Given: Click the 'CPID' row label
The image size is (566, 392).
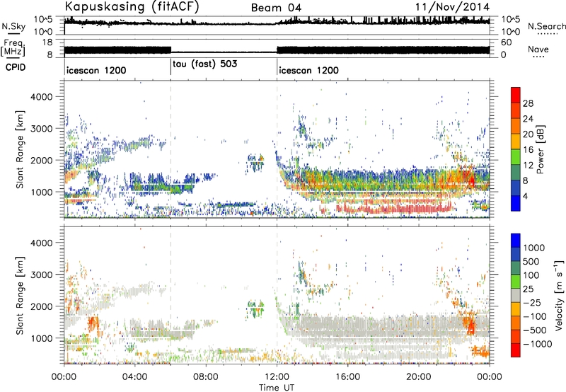Looking at the screenshot, I should click(16, 67).
